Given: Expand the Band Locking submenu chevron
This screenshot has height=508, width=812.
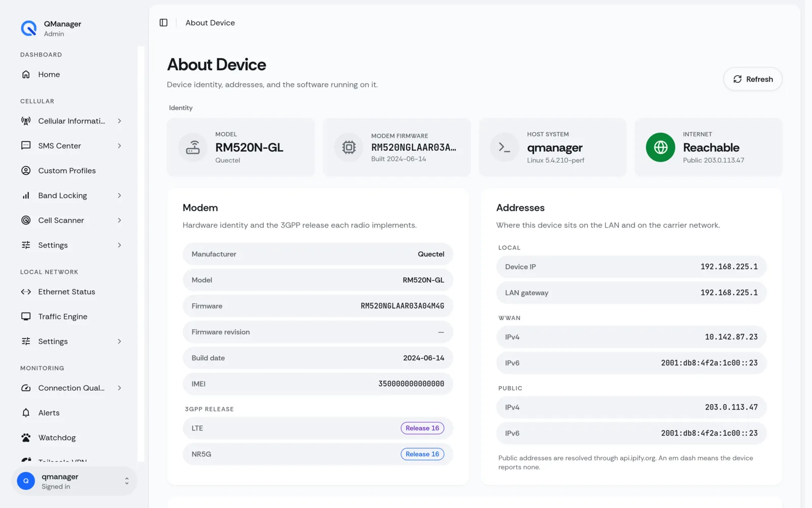Looking at the screenshot, I should [x=120, y=196].
